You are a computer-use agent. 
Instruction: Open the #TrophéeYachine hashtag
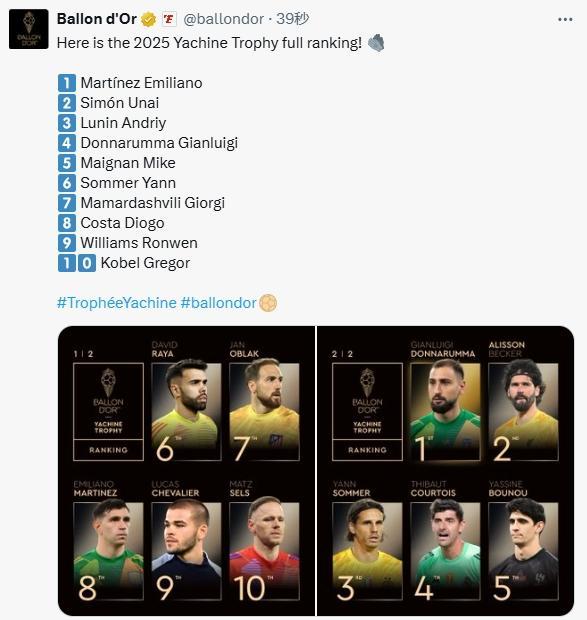[117, 303]
